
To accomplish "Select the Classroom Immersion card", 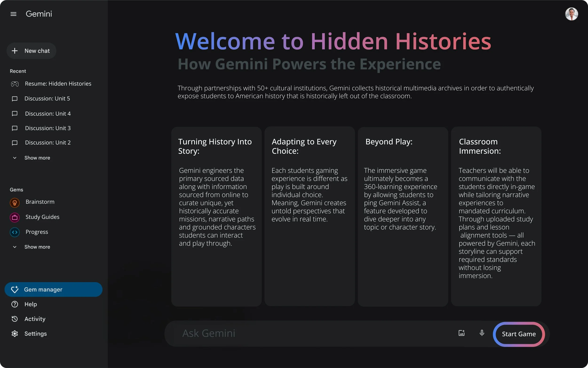I will pos(496,216).
